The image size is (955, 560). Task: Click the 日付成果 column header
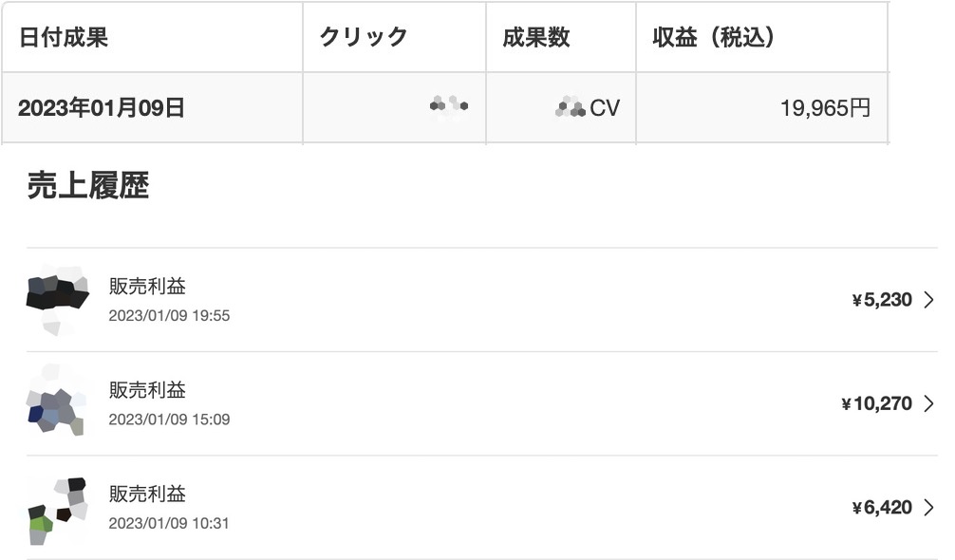pyautogui.click(x=152, y=37)
